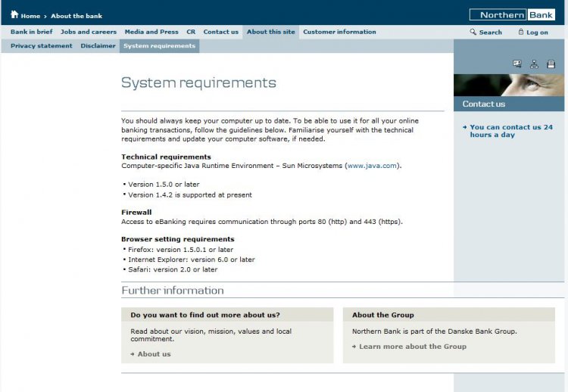Open Jobs and careers menu item
Viewport: 568px width, 392px height.
pyautogui.click(x=89, y=32)
